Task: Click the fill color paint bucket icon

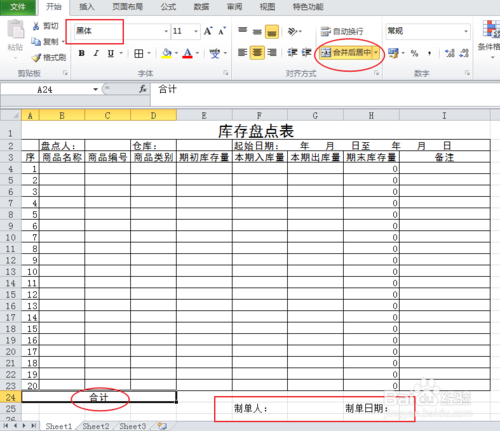Action: (166, 53)
